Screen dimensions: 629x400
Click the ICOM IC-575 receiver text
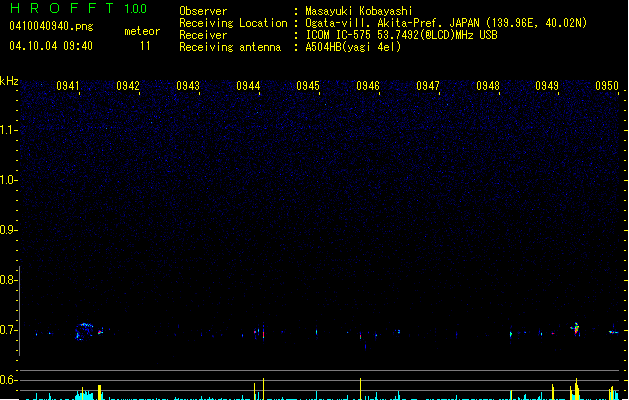pos(401,35)
